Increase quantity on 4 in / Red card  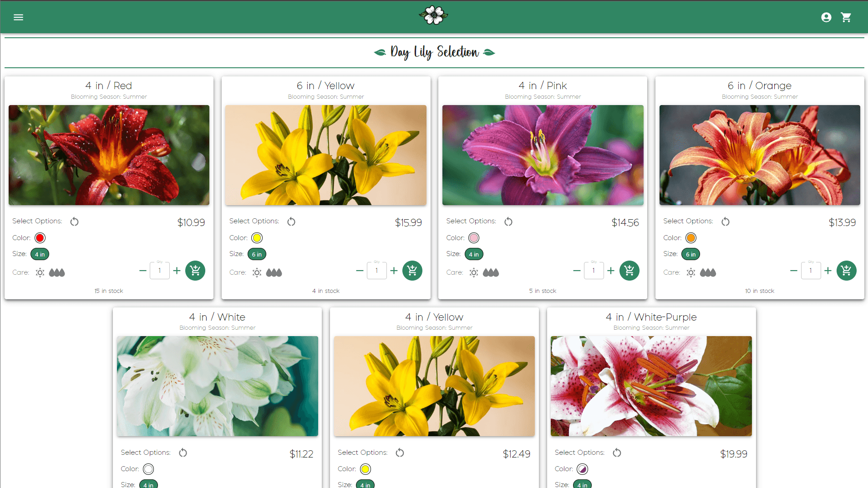[x=177, y=271]
